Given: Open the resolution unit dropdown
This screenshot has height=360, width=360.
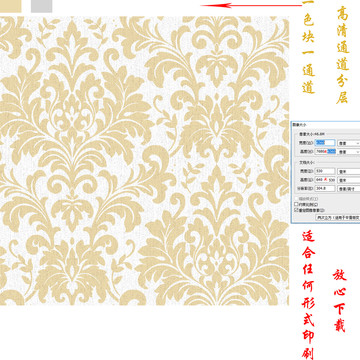Looking at the screenshot, I should pos(349,189).
